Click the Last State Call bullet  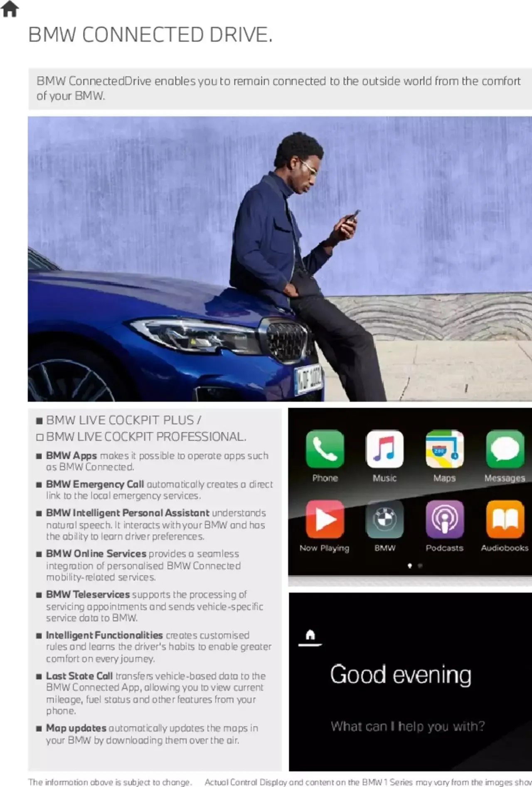[x=156, y=693]
